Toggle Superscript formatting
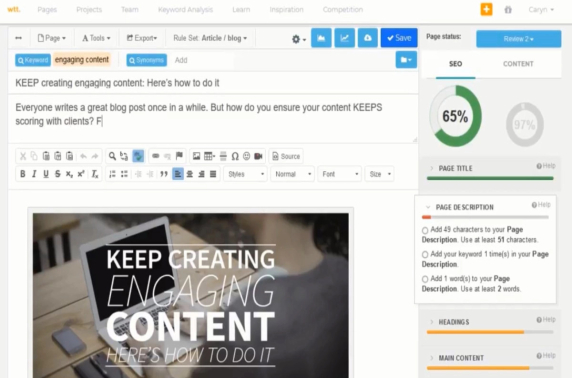 click(81, 174)
